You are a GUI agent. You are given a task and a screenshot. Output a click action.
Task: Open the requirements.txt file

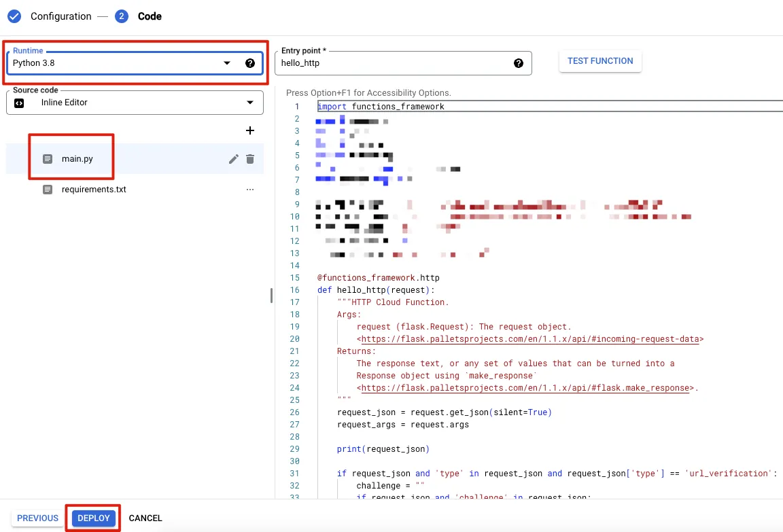click(x=93, y=190)
